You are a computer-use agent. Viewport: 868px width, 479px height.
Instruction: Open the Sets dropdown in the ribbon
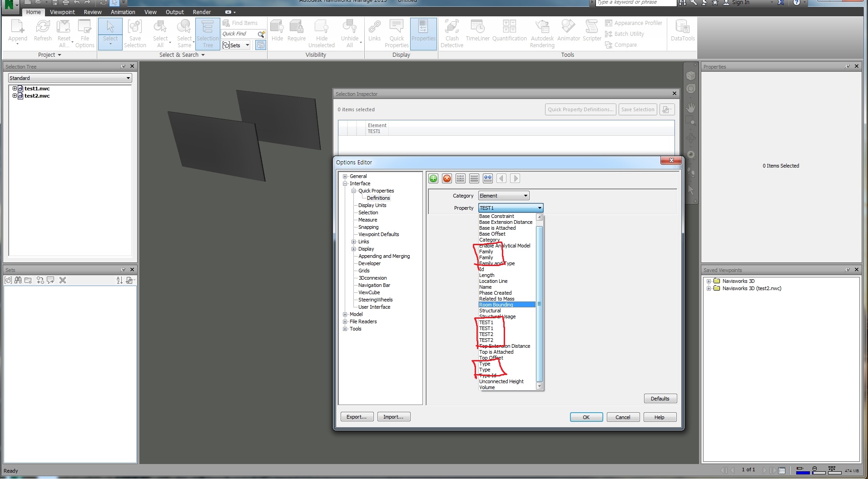click(x=236, y=45)
